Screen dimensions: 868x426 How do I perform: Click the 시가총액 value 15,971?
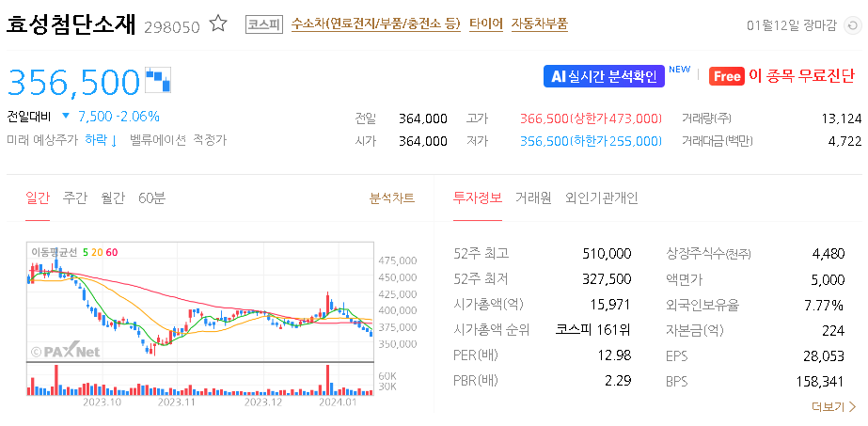click(x=611, y=305)
